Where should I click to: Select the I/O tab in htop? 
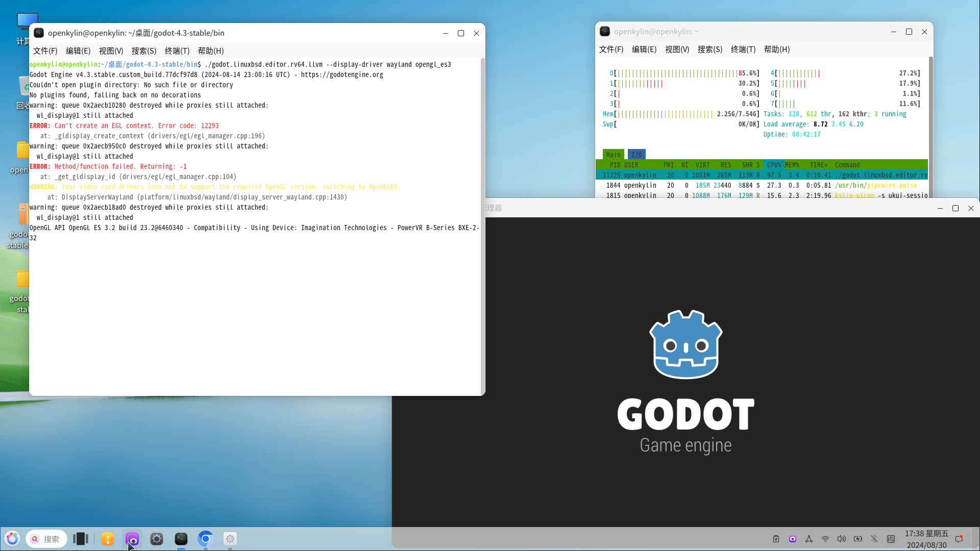tap(636, 155)
